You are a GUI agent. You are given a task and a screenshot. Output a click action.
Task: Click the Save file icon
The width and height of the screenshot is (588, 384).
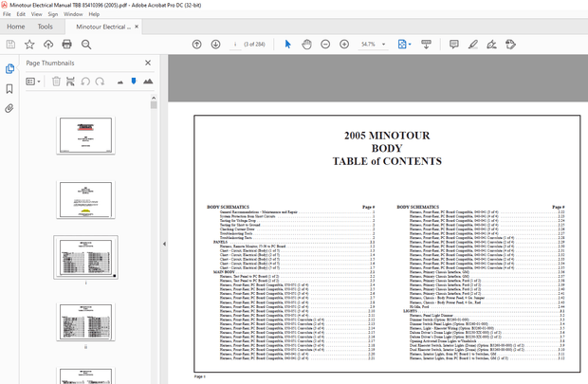point(10,45)
